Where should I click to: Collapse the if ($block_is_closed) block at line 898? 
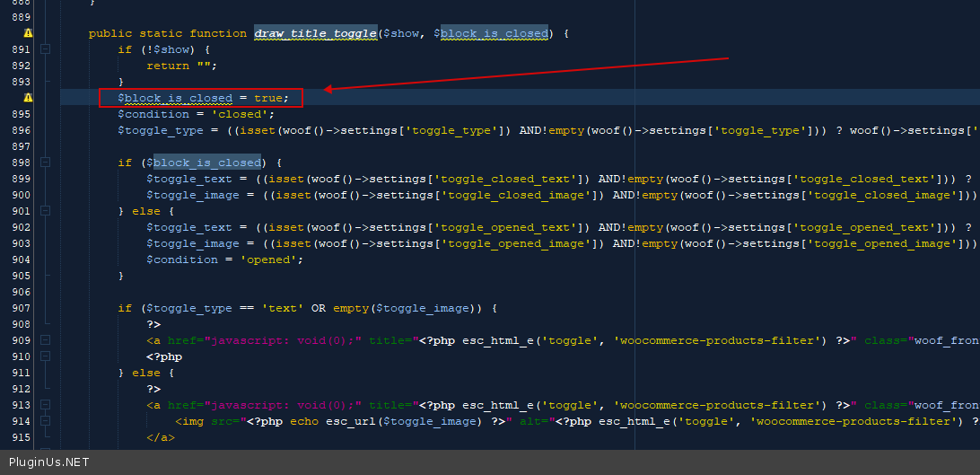(x=45, y=163)
